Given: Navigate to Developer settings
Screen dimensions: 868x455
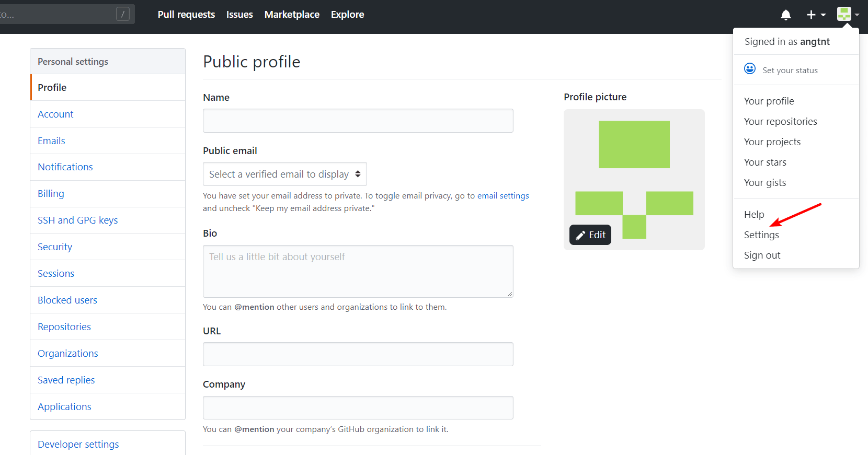Looking at the screenshot, I should [78, 445].
